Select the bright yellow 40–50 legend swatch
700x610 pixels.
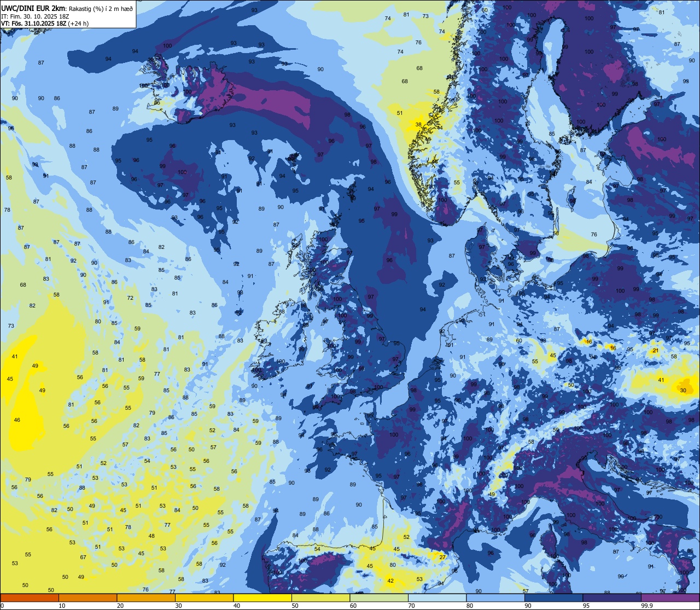click(x=262, y=597)
